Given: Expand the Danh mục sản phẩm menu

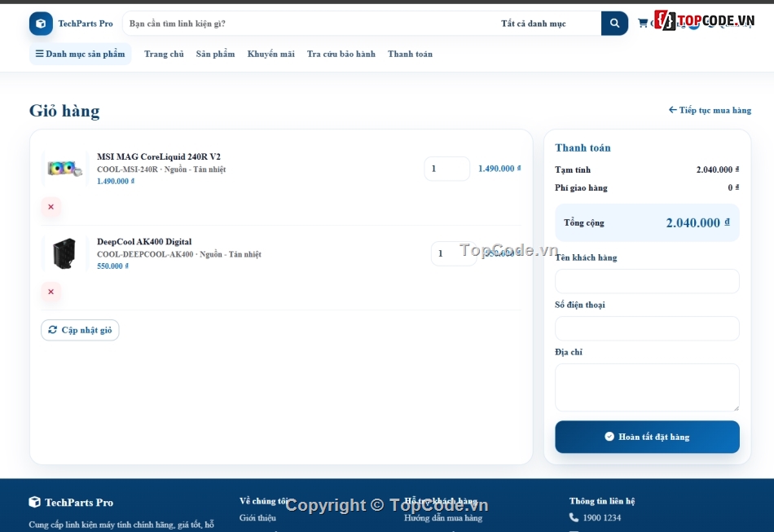Looking at the screenshot, I should click(x=81, y=54).
